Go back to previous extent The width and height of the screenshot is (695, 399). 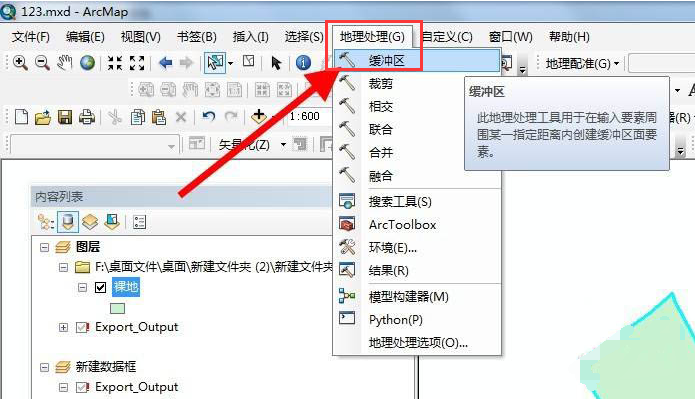pos(165,63)
